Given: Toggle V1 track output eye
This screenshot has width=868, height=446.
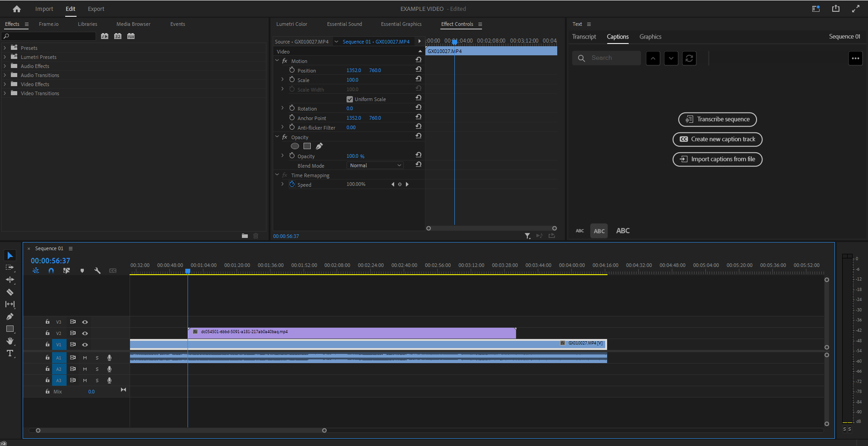Looking at the screenshot, I should click(x=85, y=344).
